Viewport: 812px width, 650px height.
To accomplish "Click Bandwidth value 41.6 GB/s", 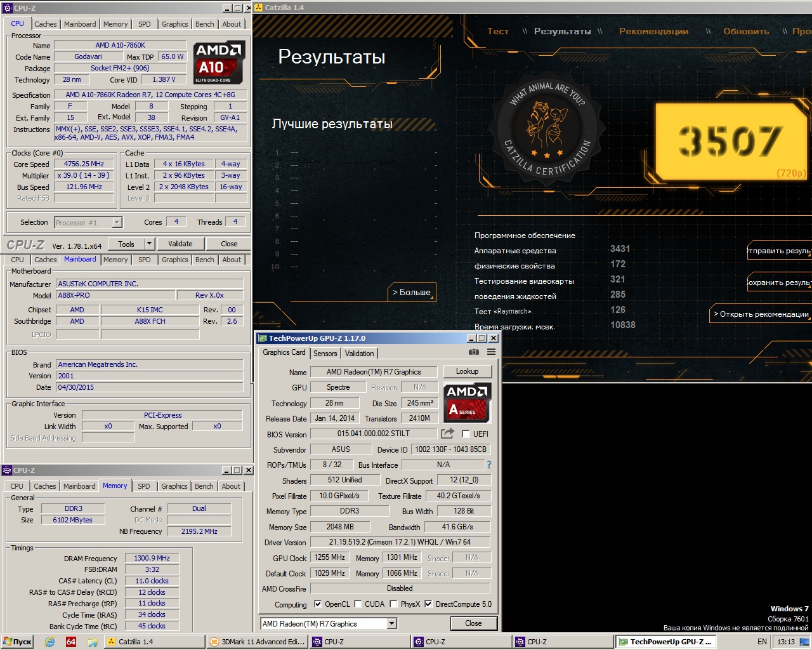I will [x=457, y=527].
